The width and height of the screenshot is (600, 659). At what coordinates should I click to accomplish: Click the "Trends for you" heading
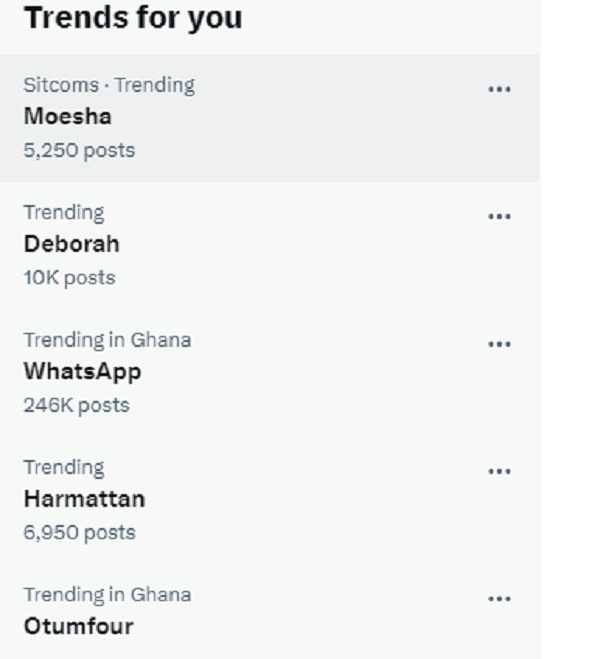132,18
